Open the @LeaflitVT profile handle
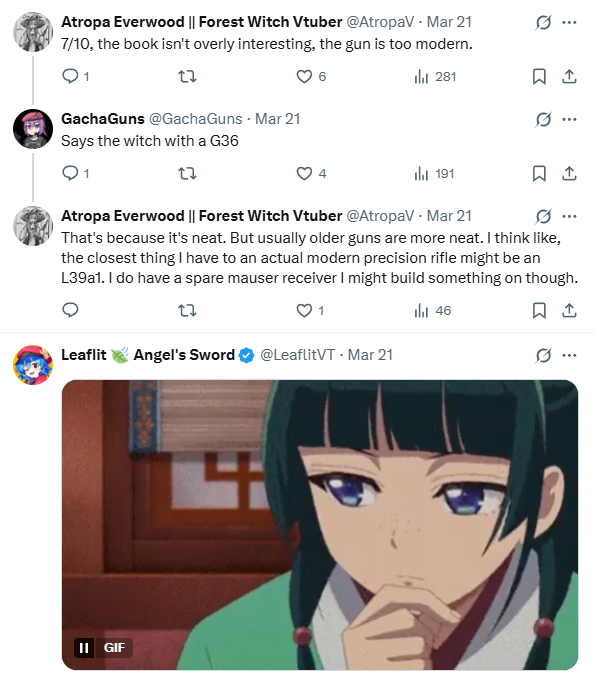Screen dimensions: 595x674 tap(298, 355)
